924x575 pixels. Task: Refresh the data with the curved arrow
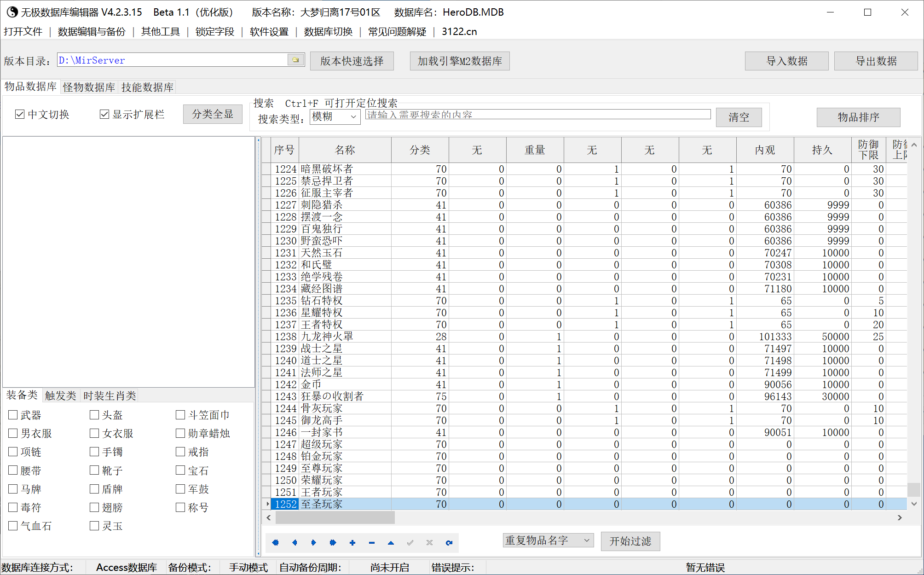tap(449, 543)
